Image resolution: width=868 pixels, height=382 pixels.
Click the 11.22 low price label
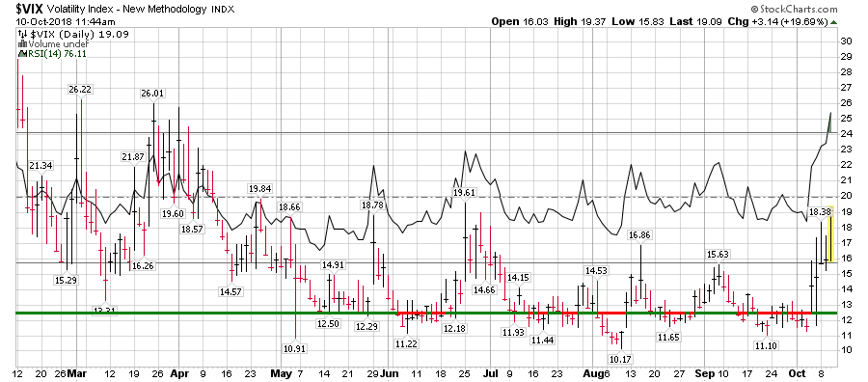[x=406, y=343]
